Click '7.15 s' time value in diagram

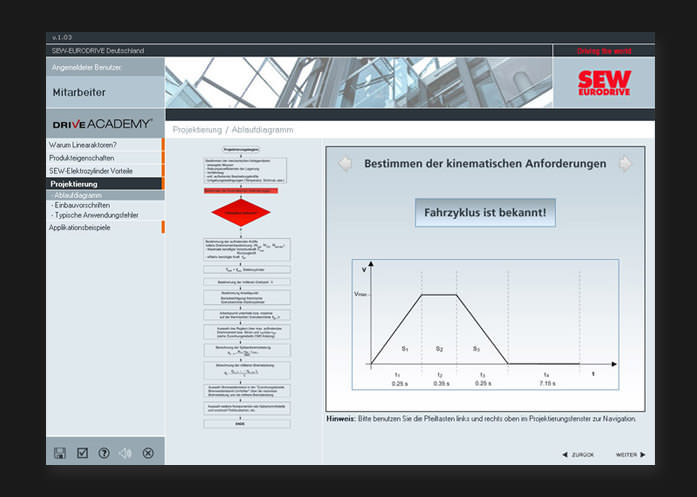(x=548, y=383)
